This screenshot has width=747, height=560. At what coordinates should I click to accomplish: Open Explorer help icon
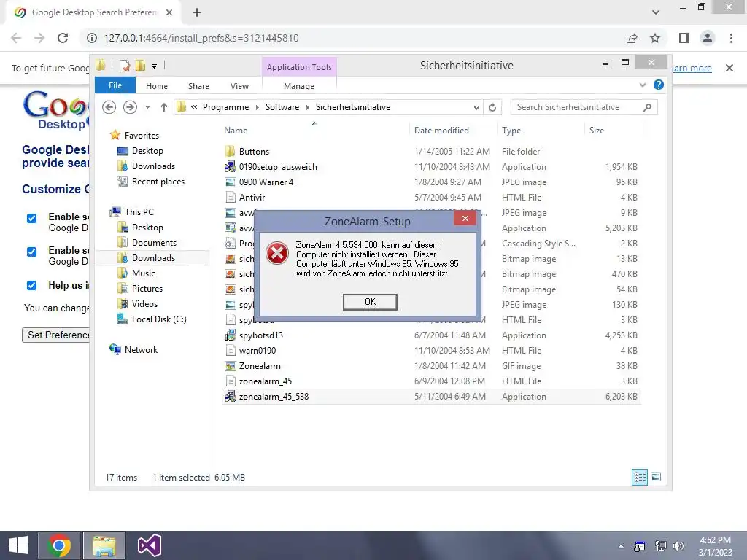click(659, 85)
